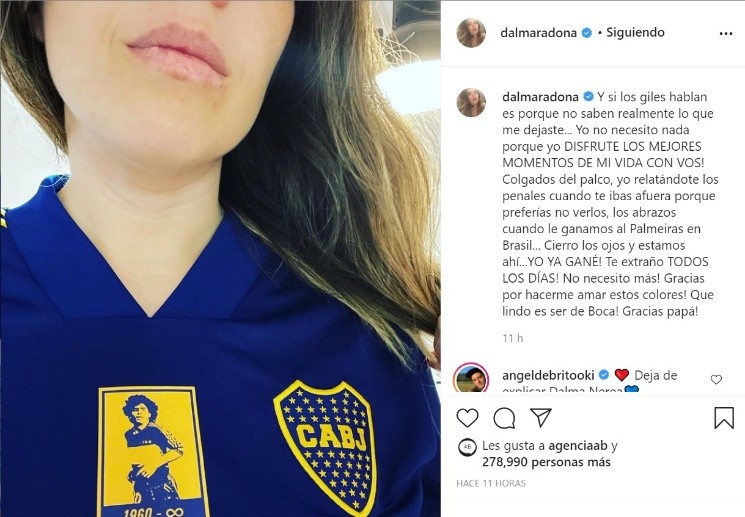Open angeldebritooki commenter profile link

[548, 375]
